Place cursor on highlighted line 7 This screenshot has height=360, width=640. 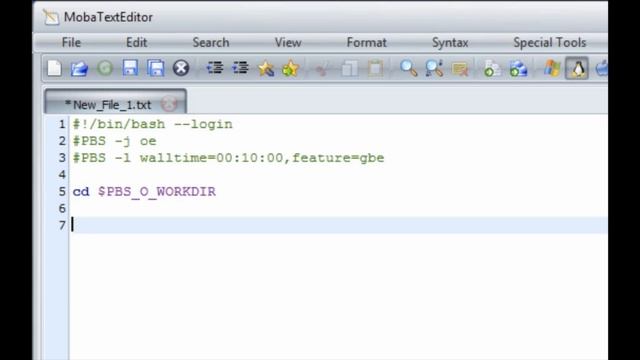pos(338,225)
